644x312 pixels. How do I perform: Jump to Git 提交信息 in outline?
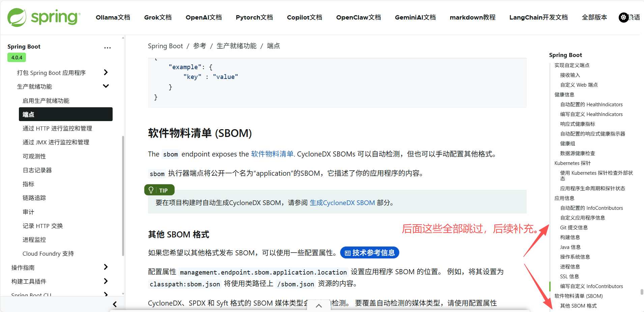(574, 227)
